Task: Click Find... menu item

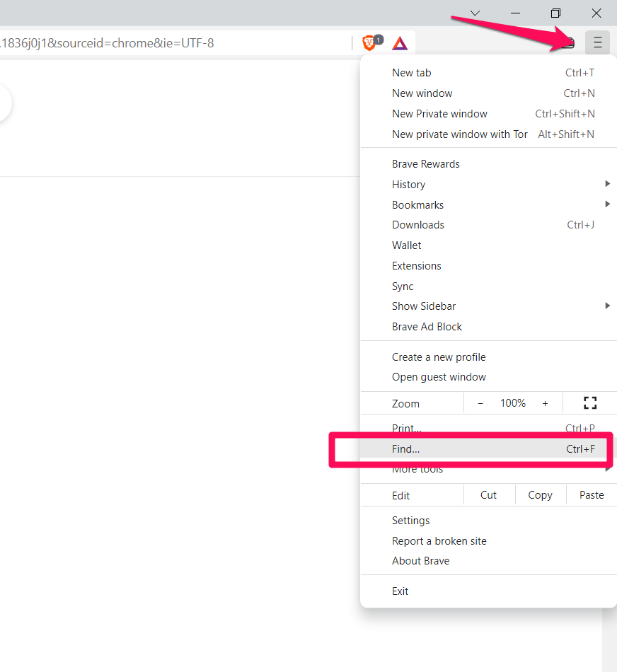Action: (x=489, y=449)
